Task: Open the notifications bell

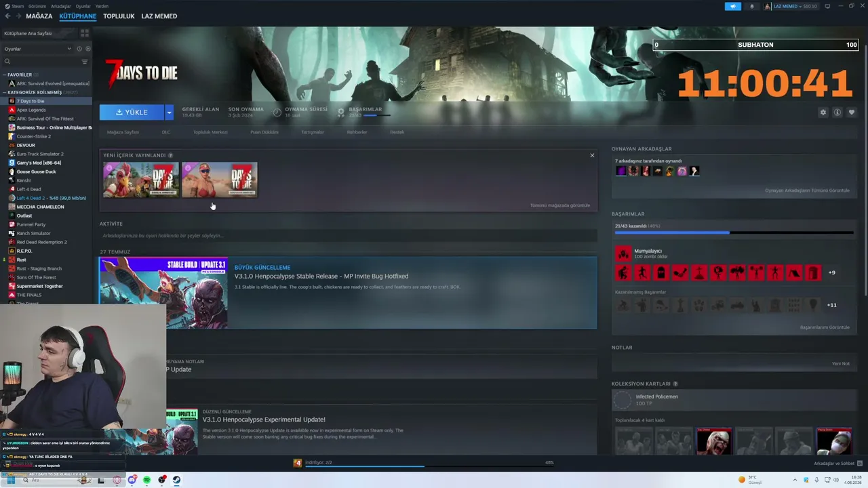Action: click(751, 6)
